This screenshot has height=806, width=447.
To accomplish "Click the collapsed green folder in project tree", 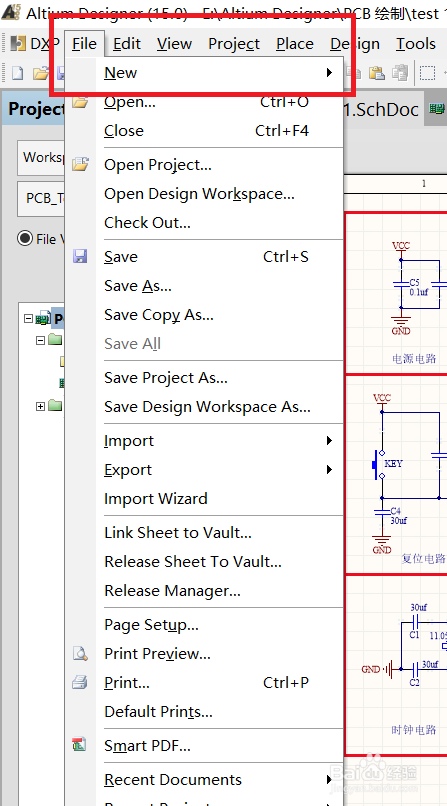I will (55, 406).
